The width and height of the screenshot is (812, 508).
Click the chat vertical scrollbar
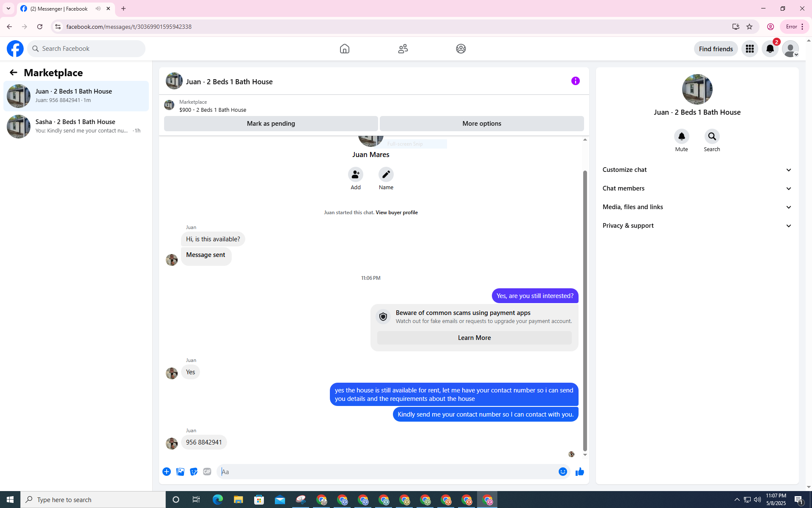pos(585,311)
